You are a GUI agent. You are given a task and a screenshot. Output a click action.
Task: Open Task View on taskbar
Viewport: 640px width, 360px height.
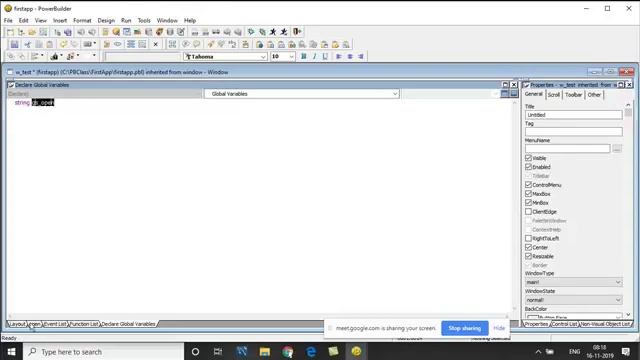(x=218, y=351)
